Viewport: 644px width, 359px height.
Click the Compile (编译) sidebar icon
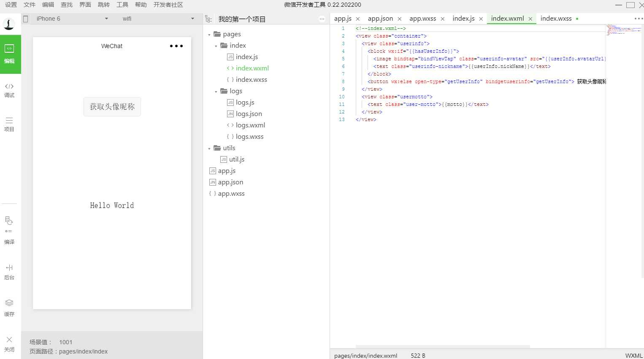(x=9, y=230)
